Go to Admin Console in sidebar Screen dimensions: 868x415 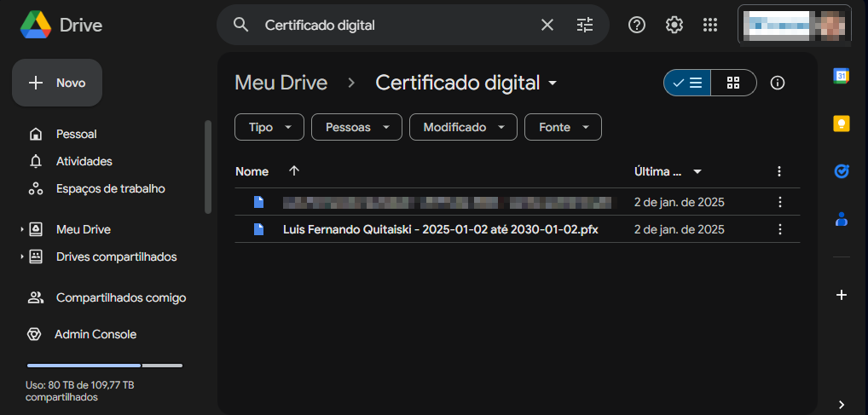[95, 334]
